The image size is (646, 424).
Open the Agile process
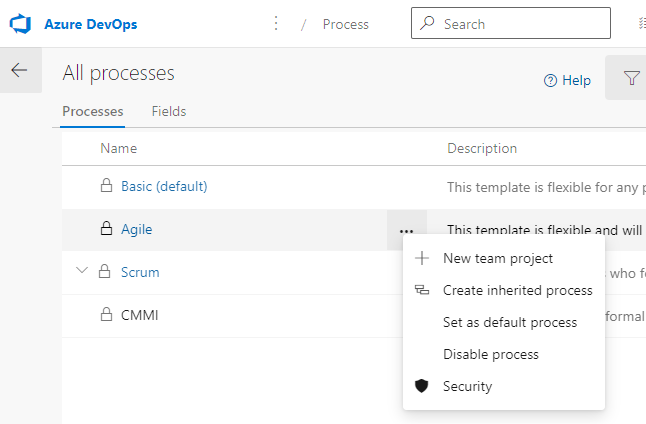coord(136,230)
